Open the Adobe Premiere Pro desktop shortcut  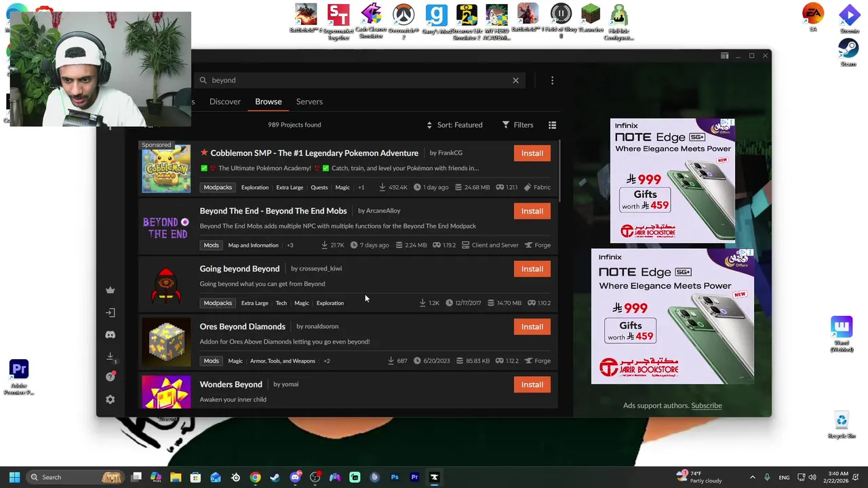(19, 377)
